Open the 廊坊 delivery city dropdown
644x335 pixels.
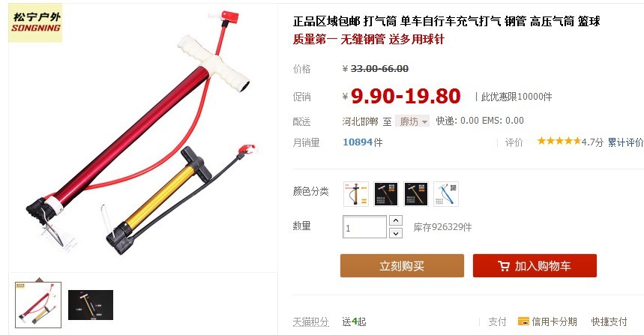[x=412, y=121]
